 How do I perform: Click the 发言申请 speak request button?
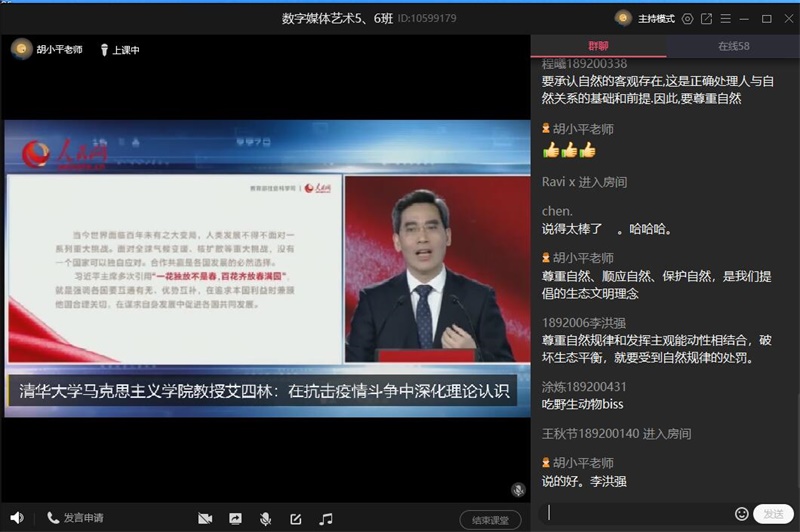pyautogui.click(x=75, y=518)
